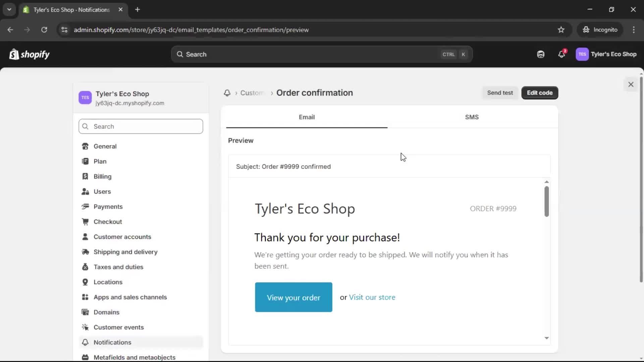This screenshot has width=644, height=362.
Task: Open Shipping and delivery settings
Action: point(125,252)
